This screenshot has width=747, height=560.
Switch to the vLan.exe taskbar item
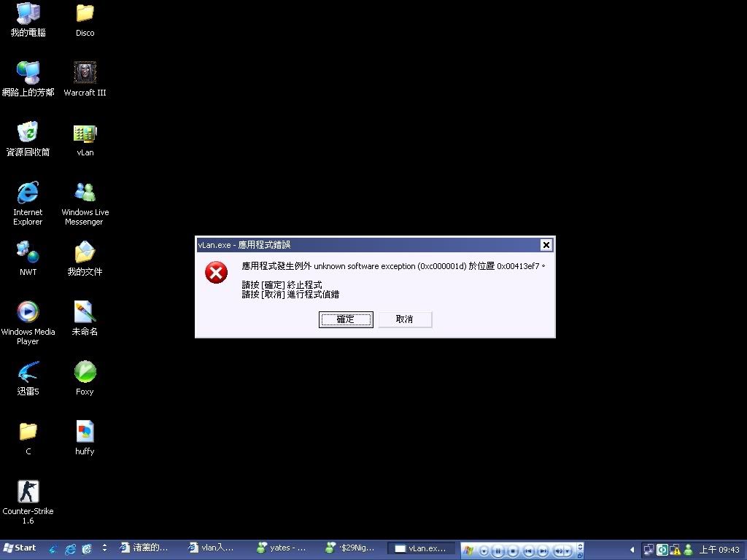[421, 548]
